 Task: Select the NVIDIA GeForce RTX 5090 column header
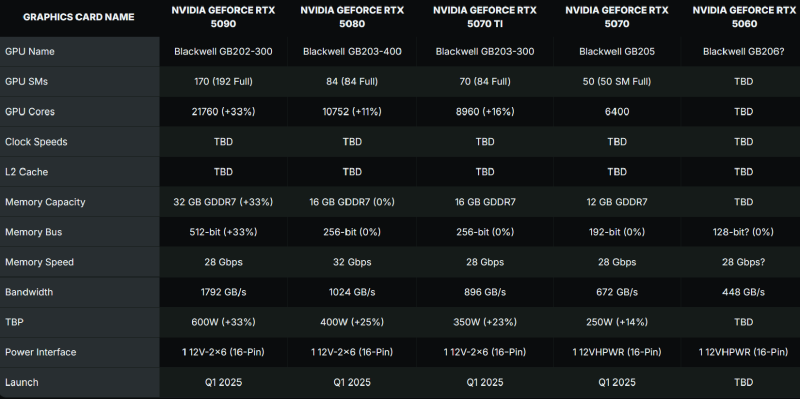pyautogui.click(x=223, y=17)
